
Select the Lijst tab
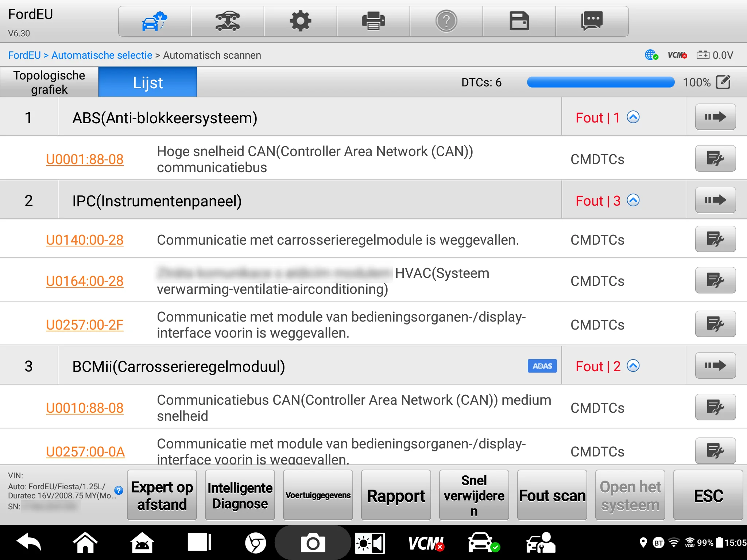148,82
